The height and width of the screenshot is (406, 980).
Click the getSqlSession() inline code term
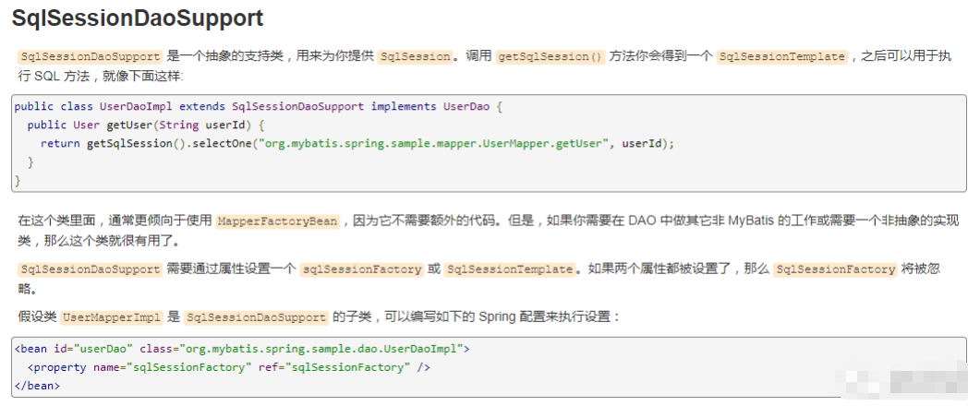coord(550,56)
